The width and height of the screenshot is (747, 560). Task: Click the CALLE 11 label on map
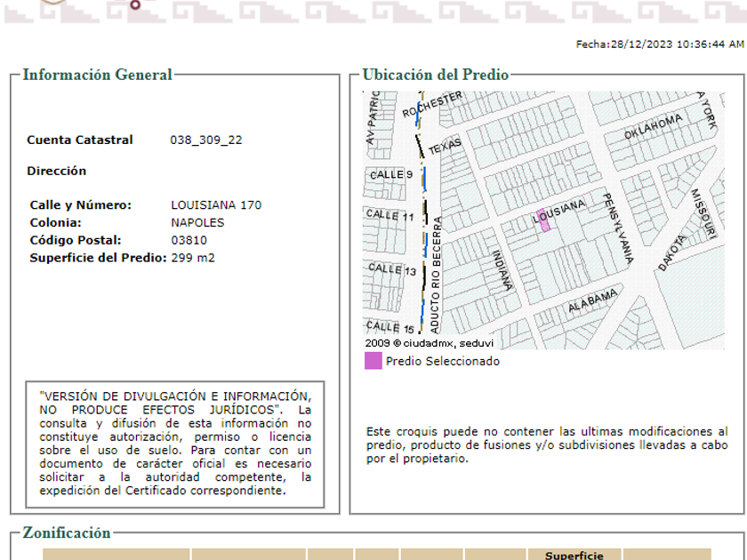(390, 215)
